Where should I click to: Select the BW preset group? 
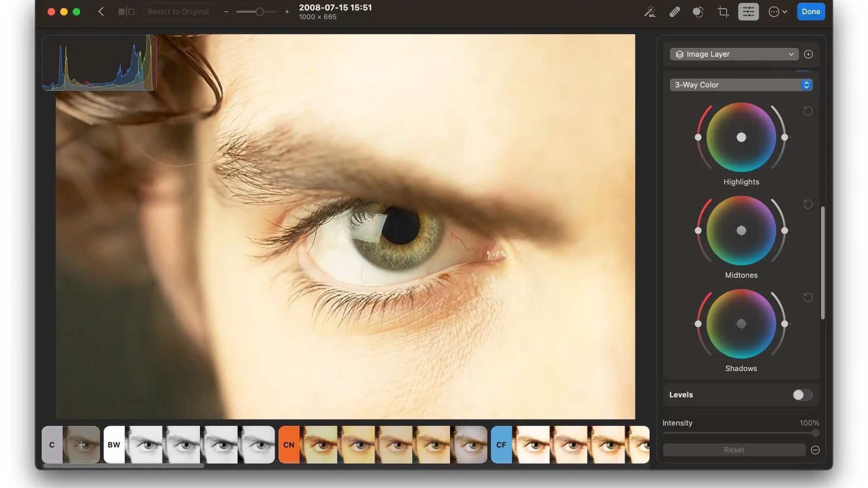(114, 445)
